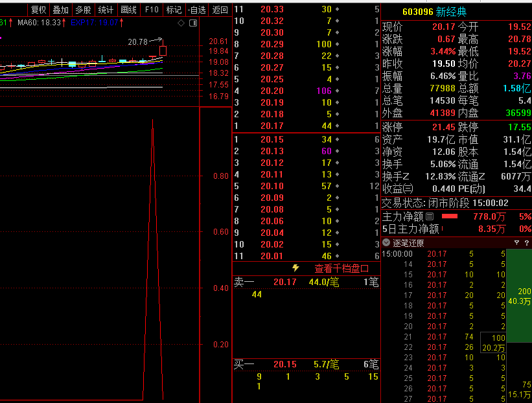This screenshot has height=403, width=532.
Task: Expand the 逐笔还原 dropdown arrow
Action: point(387,243)
